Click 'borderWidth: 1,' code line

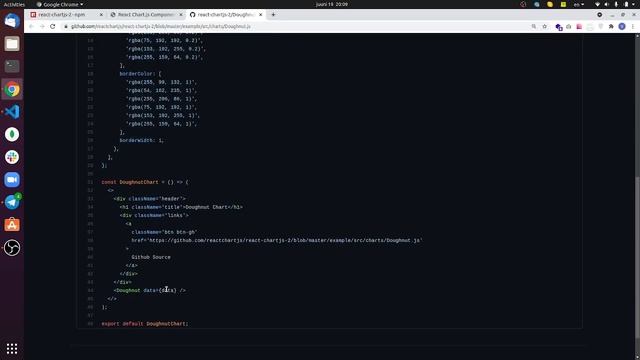tap(142, 140)
